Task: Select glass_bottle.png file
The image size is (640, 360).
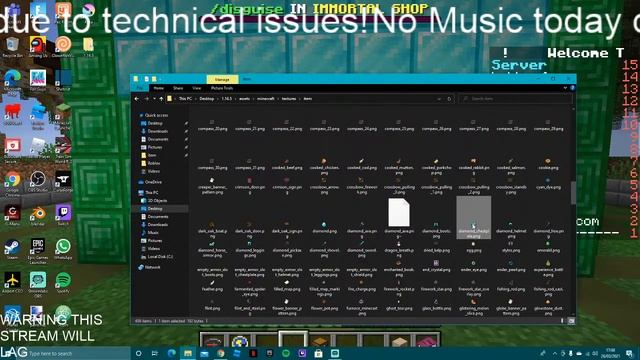Action: [x=436, y=305]
